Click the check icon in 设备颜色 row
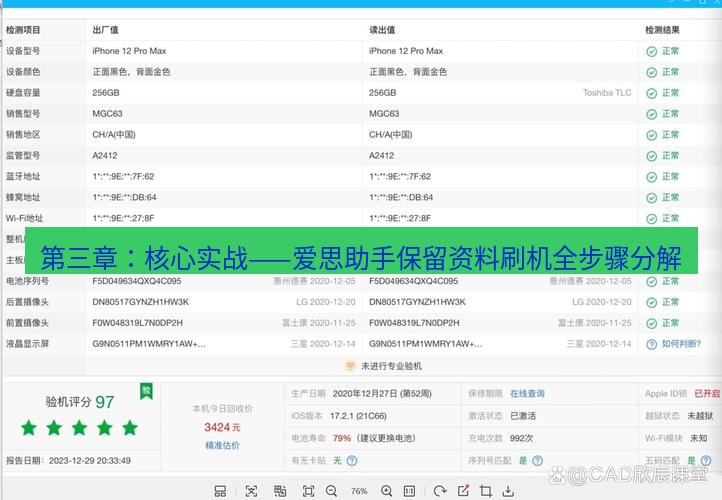722x500 pixels. (651, 72)
